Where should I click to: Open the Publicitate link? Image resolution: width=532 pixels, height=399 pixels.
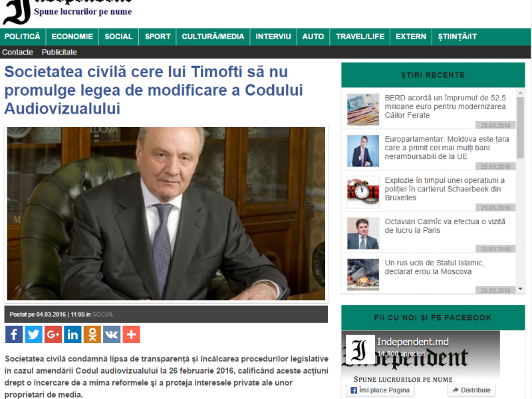pos(59,53)
